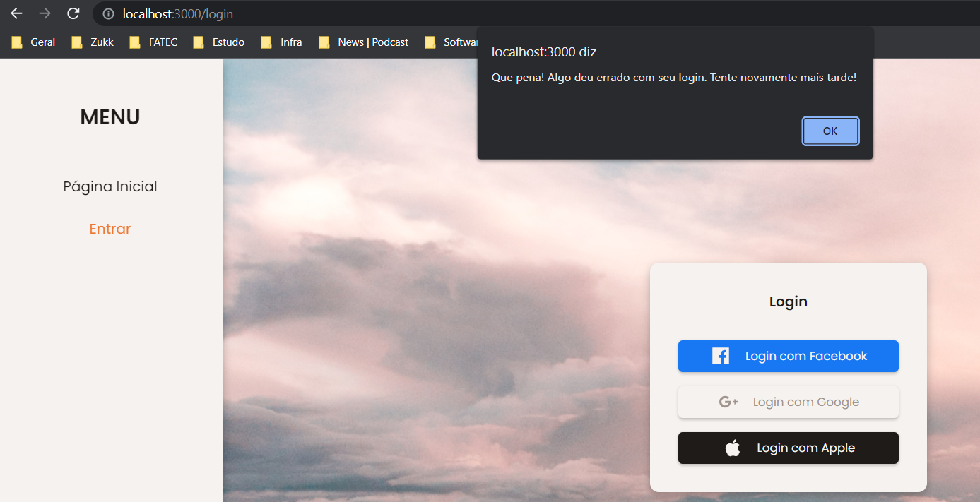Select Página Inicial in the menu
This screenshot has height=502, width=980.
coord(110,186)
